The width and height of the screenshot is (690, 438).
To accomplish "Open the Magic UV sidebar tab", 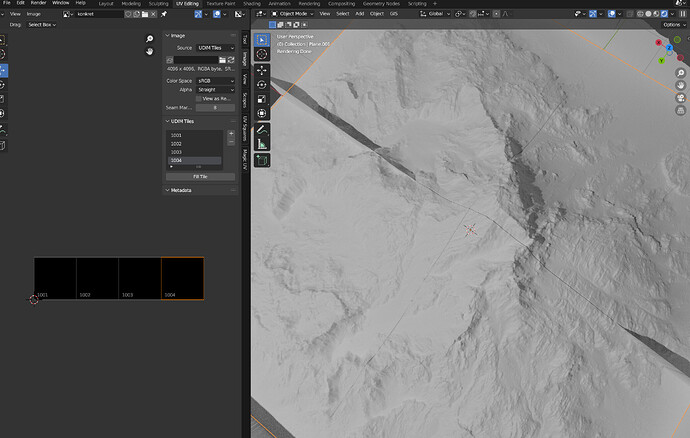I will 245,160.
